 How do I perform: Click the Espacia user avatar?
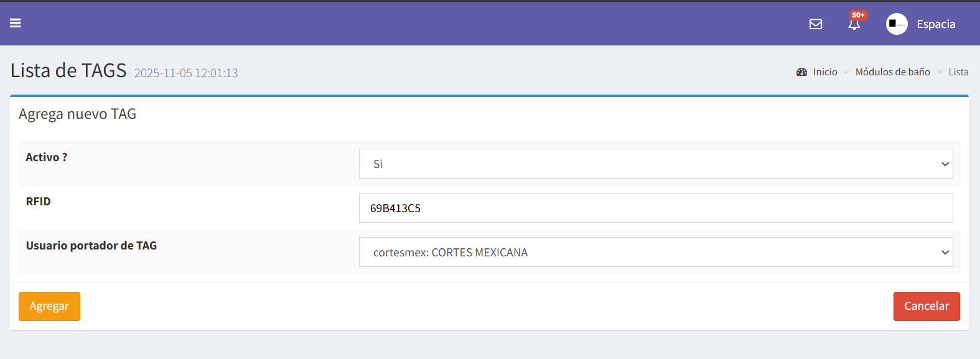(x=896, y=24)
